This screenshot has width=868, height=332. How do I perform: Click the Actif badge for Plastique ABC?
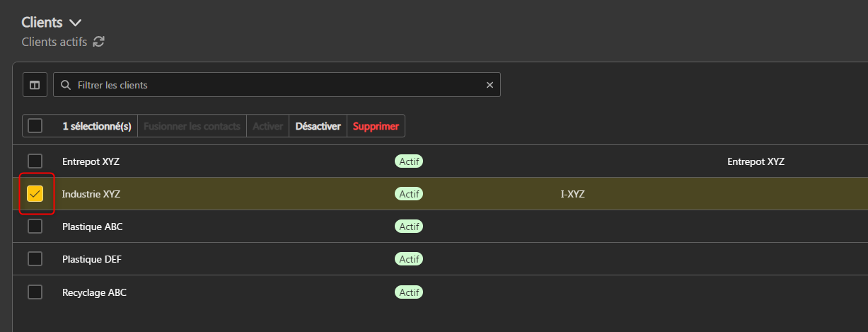point(409,227)
